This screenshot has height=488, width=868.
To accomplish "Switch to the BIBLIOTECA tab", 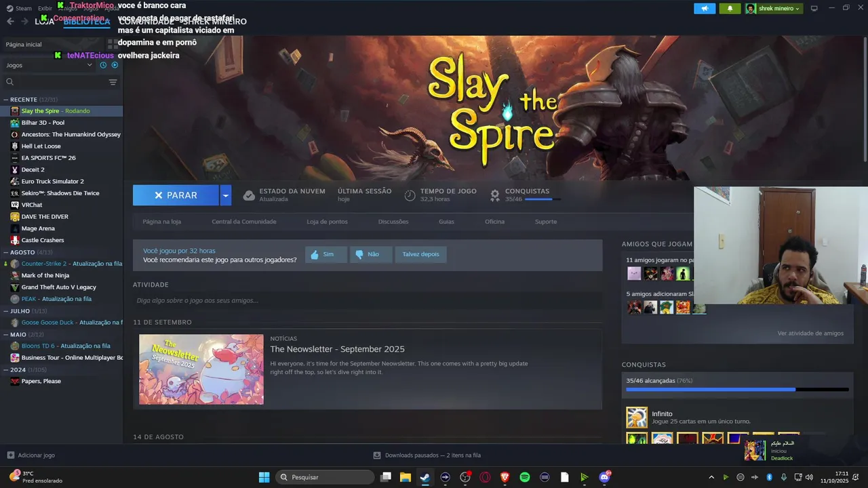I will point(87,22).
